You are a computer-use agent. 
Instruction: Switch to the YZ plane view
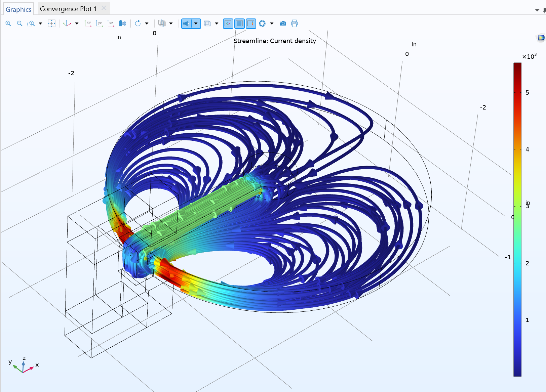[x=99, y=24]
